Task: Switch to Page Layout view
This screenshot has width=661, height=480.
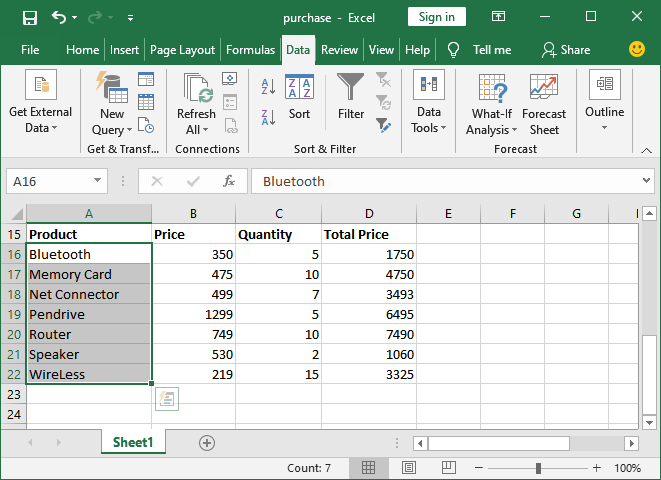Action: pos(408,468)
